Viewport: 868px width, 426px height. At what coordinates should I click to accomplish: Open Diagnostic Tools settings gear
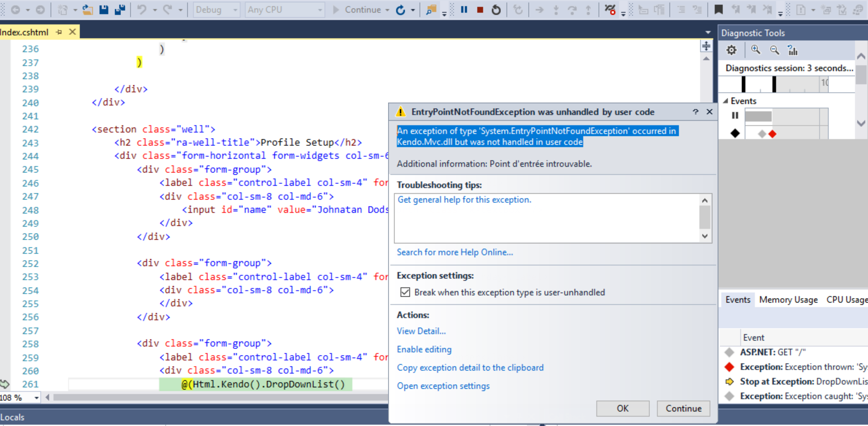731,50
